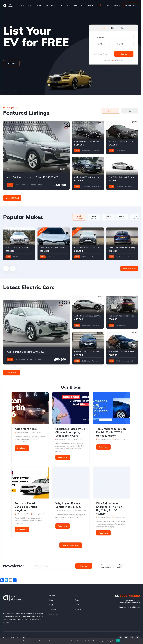Favorite the Audi Q4 Sportback star icon
Screen dimensions: 143x644
[8, 169]
